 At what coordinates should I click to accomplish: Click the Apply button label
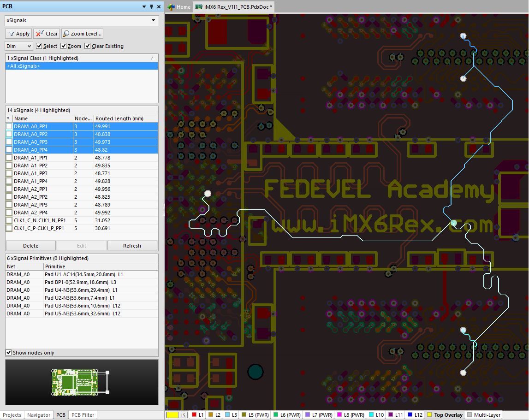[23, 34]
